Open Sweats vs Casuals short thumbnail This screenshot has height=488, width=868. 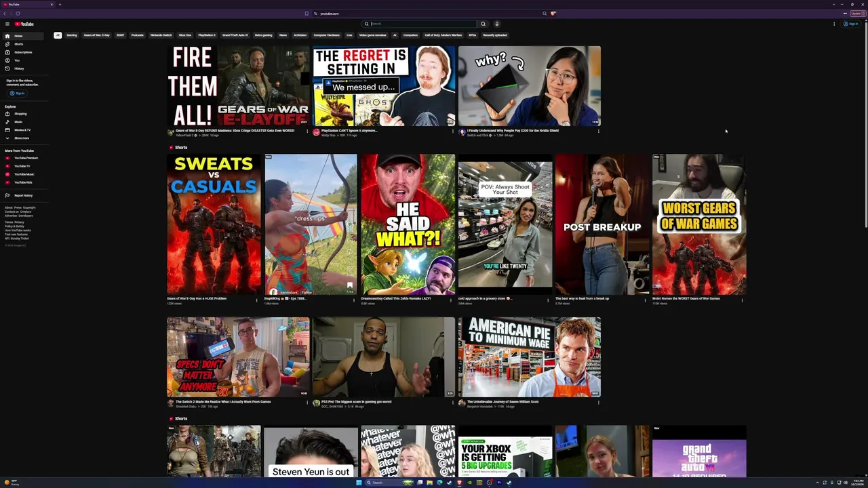(x=214, y=224)
